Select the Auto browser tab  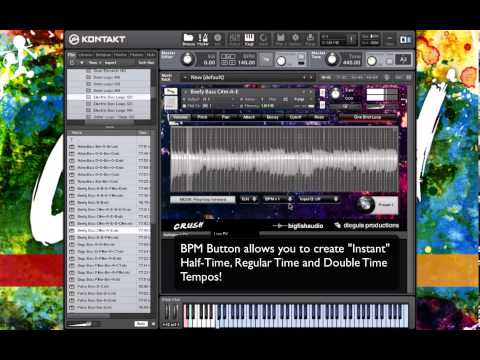[x=151, y=55]
